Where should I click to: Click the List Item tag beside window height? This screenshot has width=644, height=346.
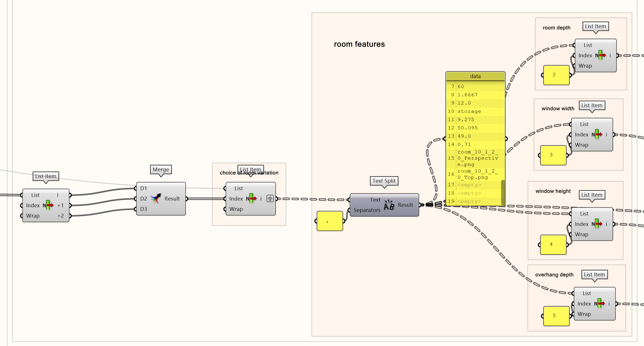(592, 195)
